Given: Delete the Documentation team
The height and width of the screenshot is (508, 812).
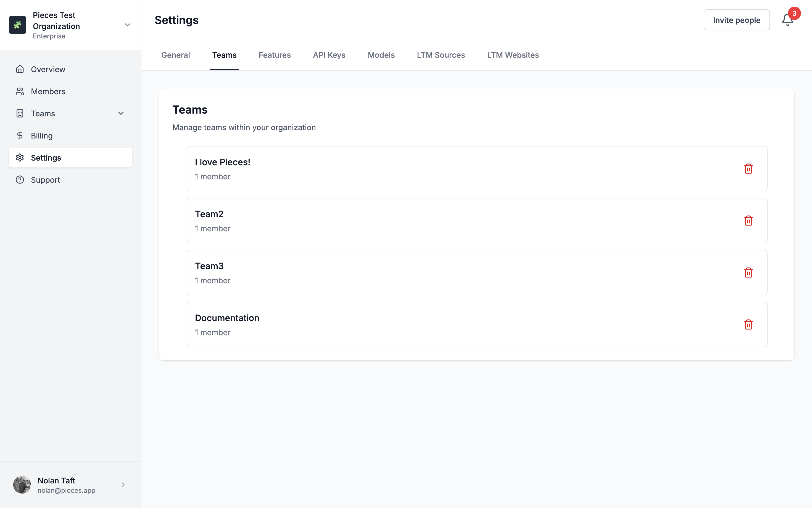Looking at the screenshot, I should click(748, 324).
